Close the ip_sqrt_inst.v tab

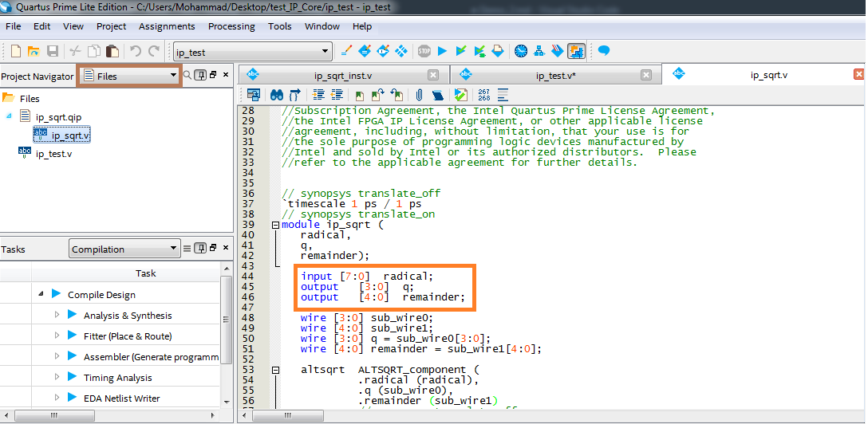(433, 75)
